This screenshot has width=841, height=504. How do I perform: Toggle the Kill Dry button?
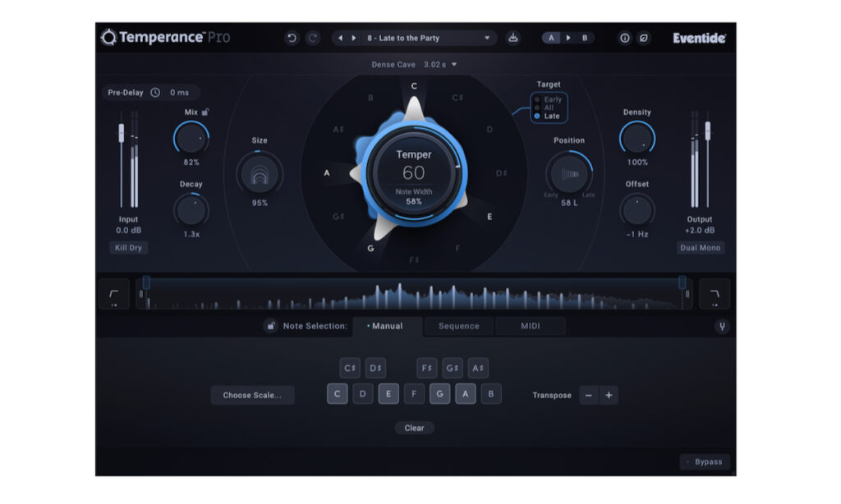click(128, 248)
